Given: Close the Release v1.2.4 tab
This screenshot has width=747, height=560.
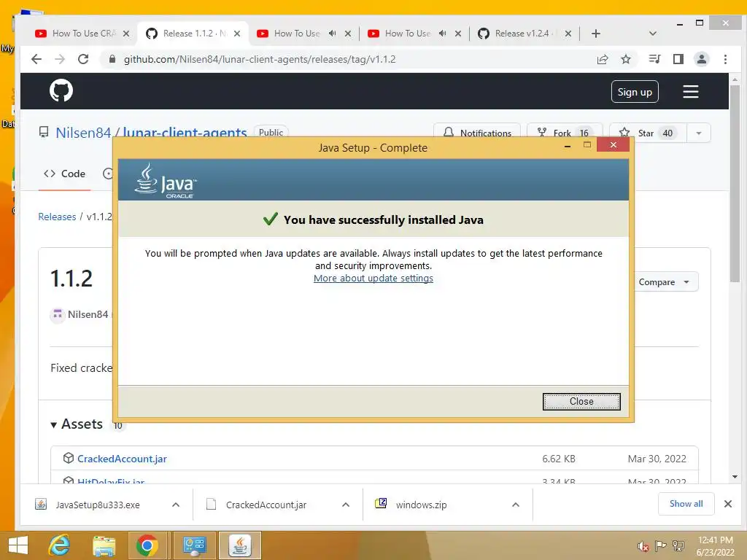Looking at the screenshot, I should pyautogui.click(x=568, y=34).
